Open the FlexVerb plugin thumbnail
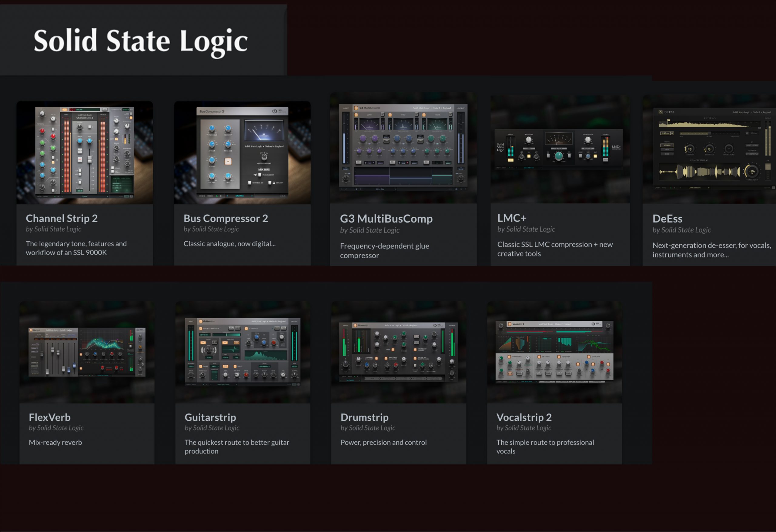The height and width of the screenshot is (532, 776). pyautogui.click(x=87, y=352)
